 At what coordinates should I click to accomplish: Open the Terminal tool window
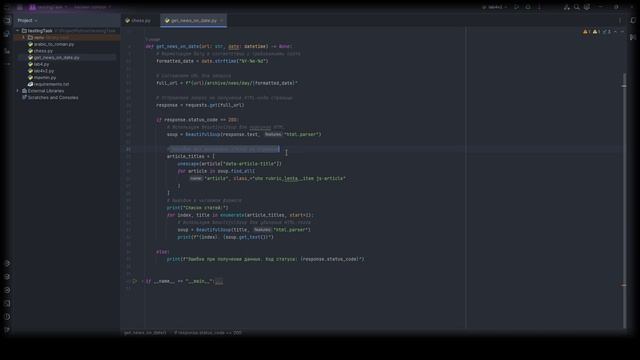[7, 303]
